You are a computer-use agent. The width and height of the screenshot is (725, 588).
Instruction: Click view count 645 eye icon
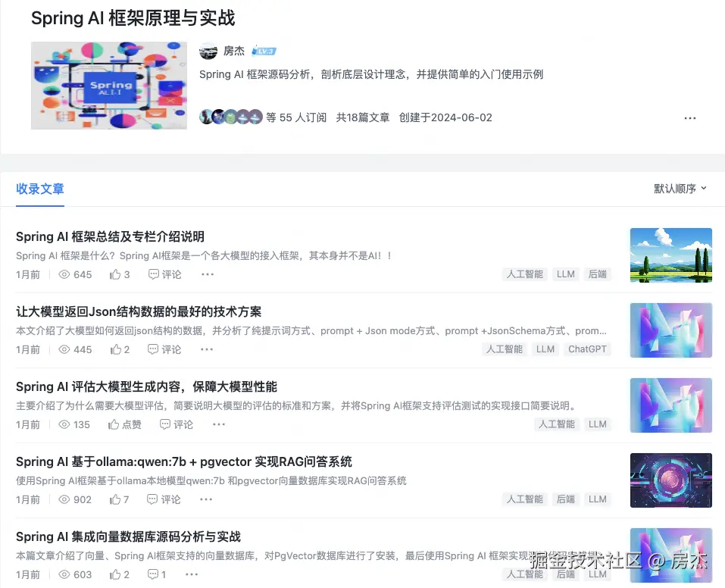click(64, 274)
